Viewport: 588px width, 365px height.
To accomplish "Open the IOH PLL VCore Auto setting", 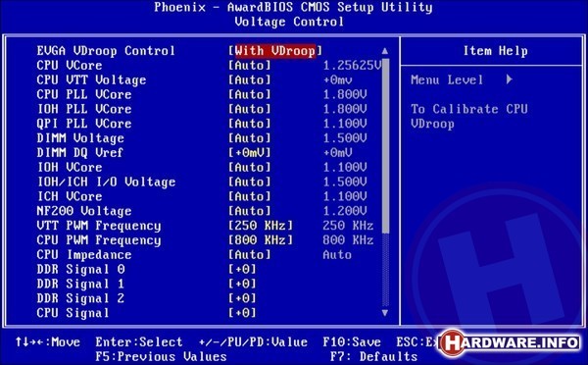I will [249, 109].
